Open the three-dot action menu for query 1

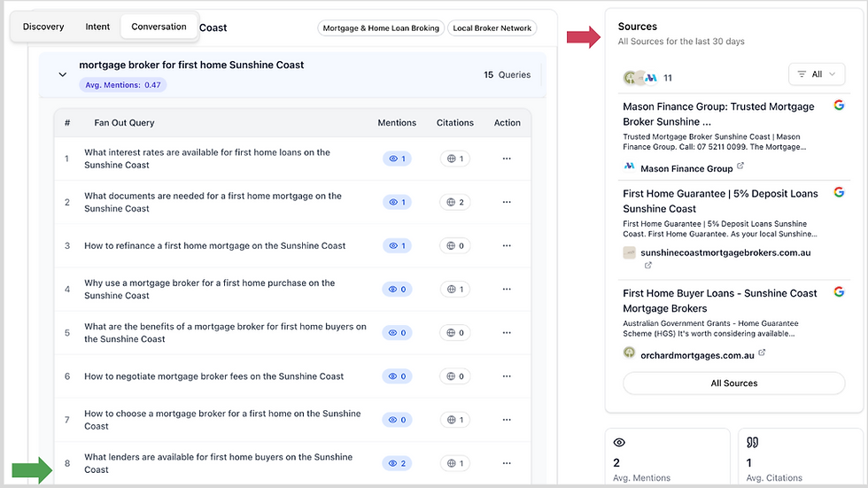507,159
